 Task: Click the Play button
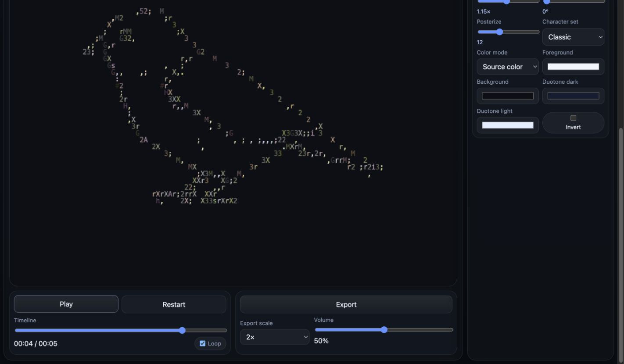pos(66,304)
